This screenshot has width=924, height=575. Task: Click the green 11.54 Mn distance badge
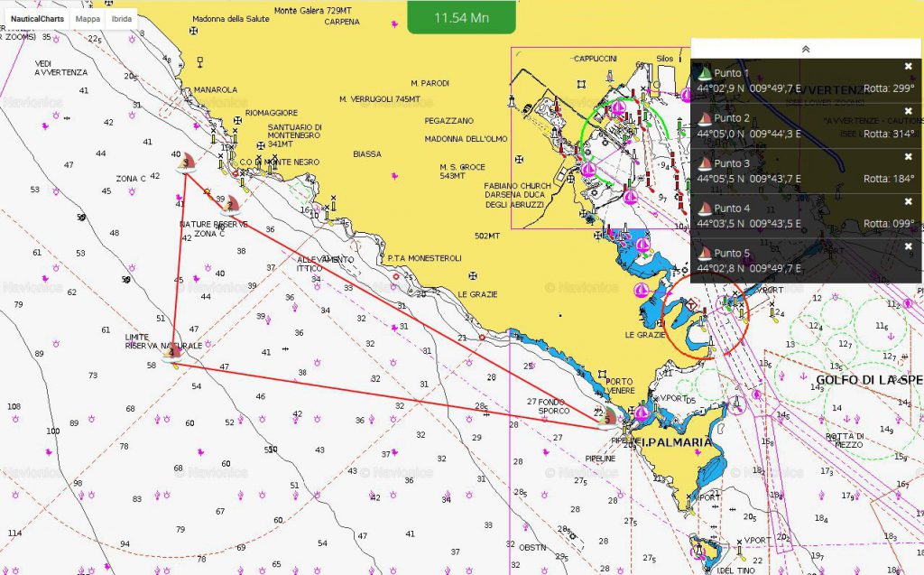pyautogui.click(x=461, y=18)
